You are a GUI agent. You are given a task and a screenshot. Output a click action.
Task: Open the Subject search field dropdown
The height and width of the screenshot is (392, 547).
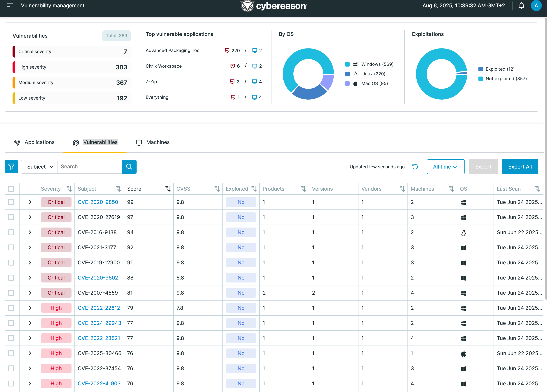coord(40,167)
